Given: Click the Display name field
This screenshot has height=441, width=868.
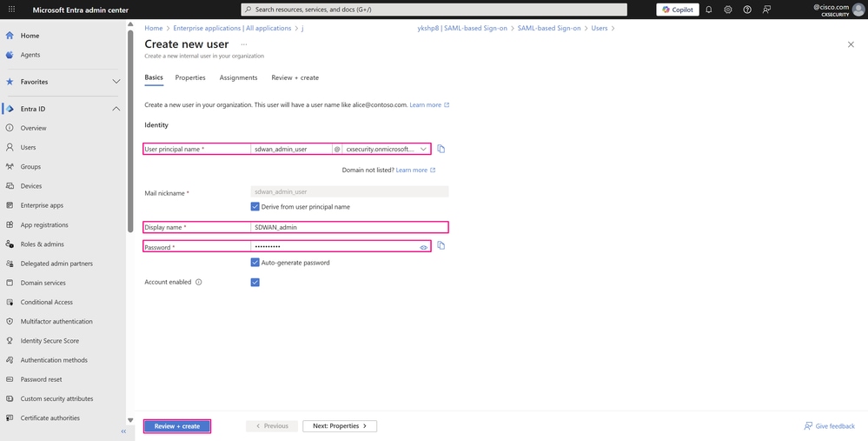Looking at the screenshot, I should pos(349,227).
